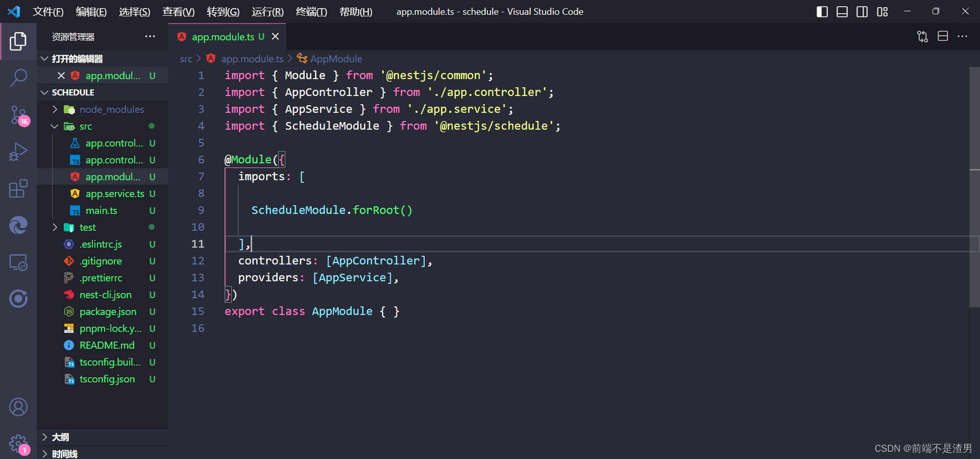Open Source Control view with 16 badge
This screenshot has width=980, height=459.
point(18,115)
